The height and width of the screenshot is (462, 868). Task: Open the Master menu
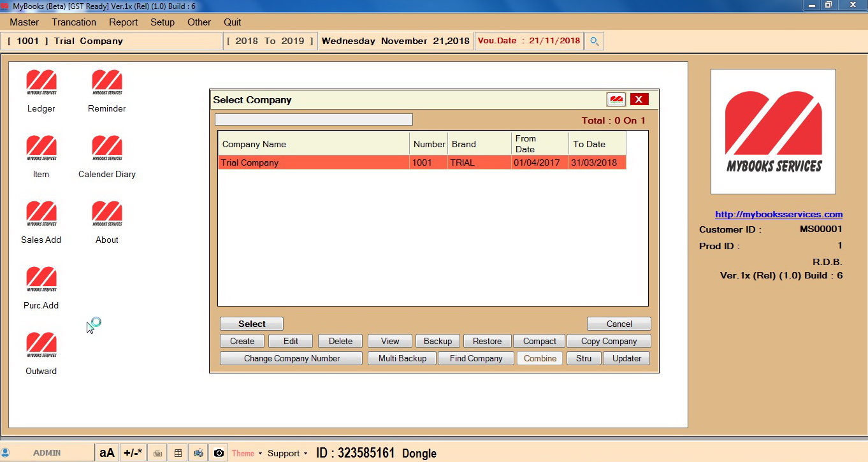tap(24, 22)
